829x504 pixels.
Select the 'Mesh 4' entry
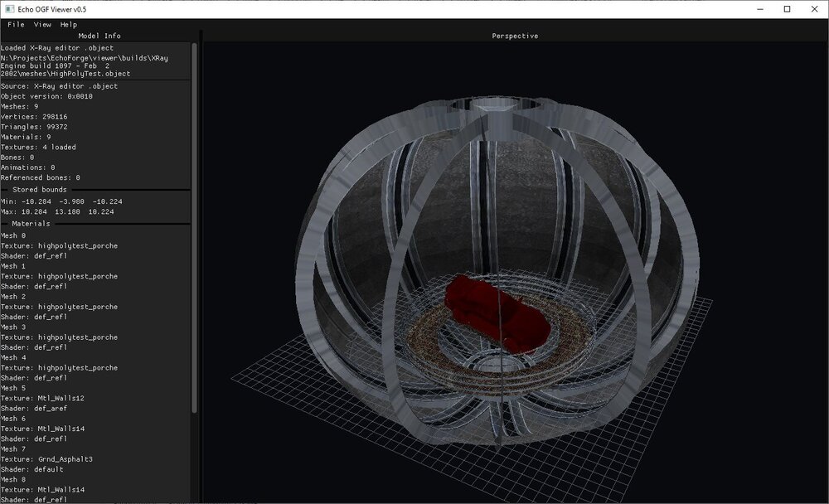tap(13, 357)
